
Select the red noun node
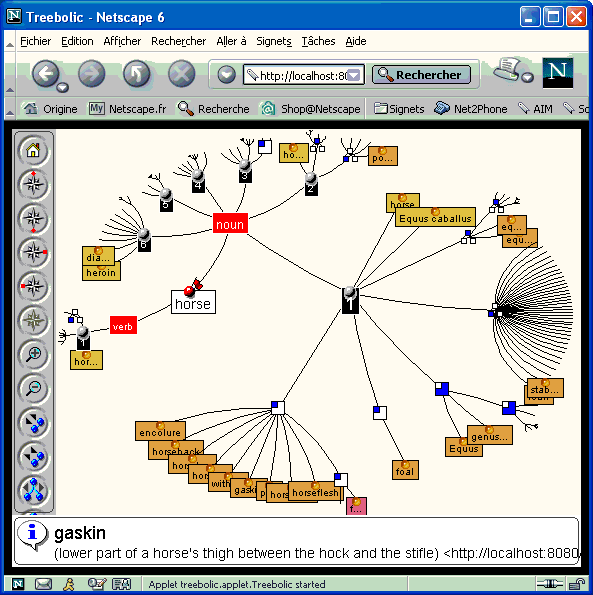point(230,224)
